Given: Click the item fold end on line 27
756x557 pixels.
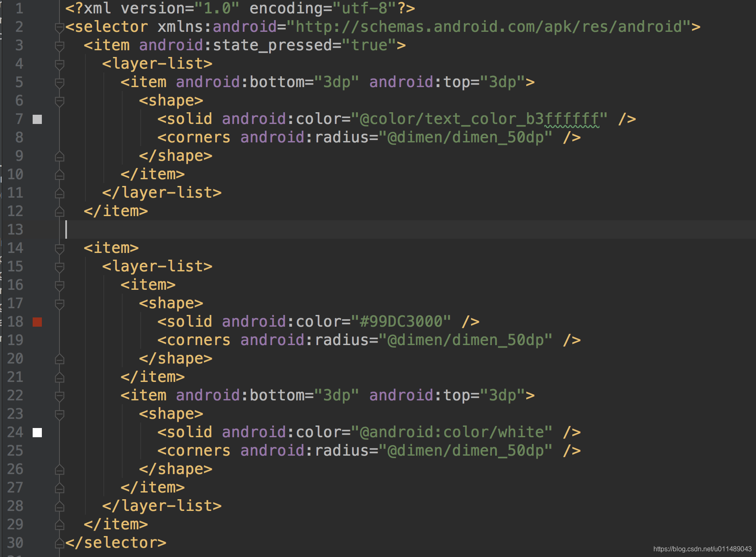Looking at the screenshot, I should coord(59,488).
